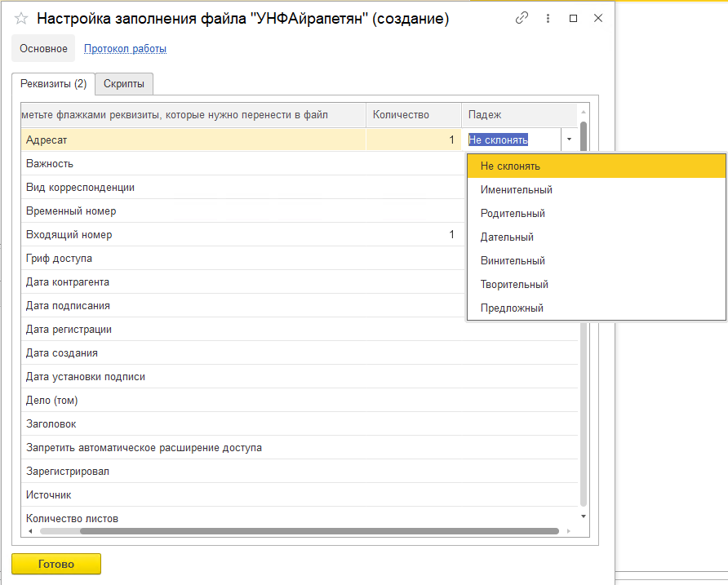
Task: Click the Основное section button
Action: (x=43, y=49)
